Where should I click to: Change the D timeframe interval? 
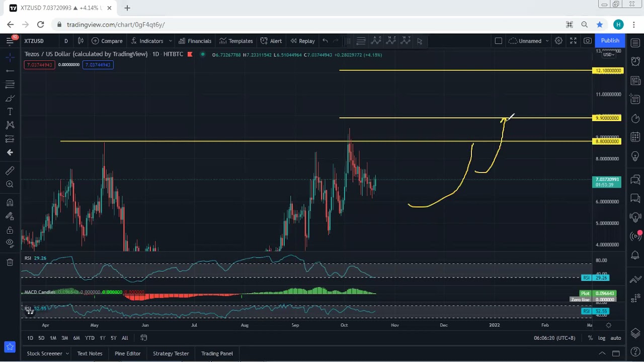(66, 41)
